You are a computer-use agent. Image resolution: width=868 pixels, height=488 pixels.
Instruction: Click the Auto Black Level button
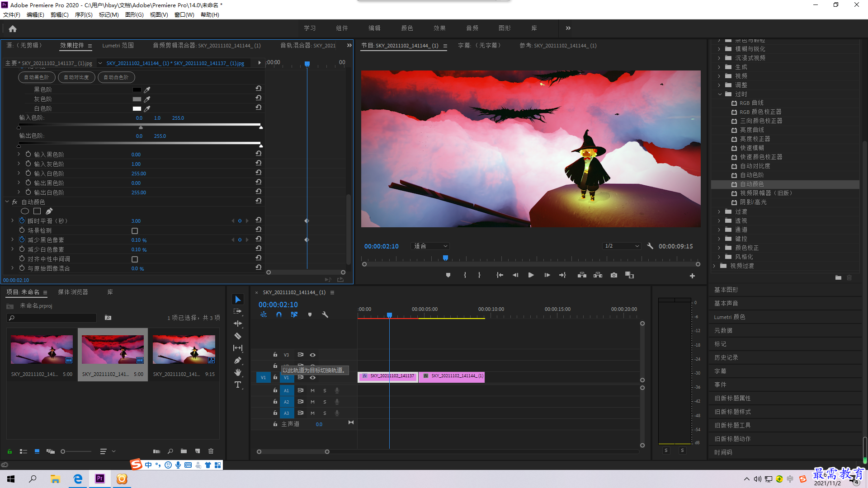(x=37, y=77)
